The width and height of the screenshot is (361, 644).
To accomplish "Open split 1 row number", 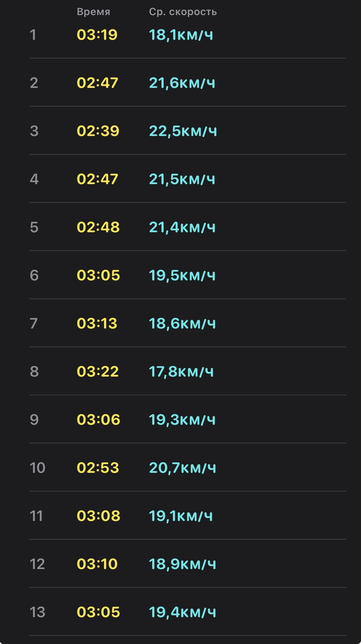I will [33, 35].
